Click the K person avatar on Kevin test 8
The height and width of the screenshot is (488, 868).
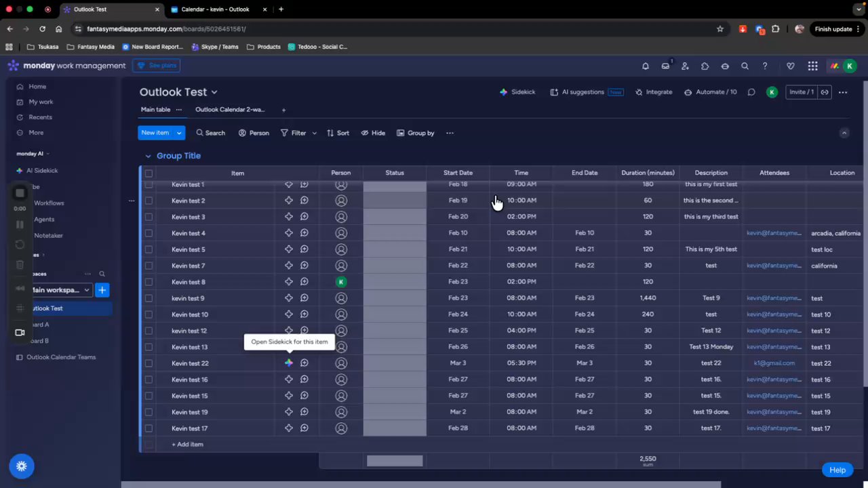tap(341, 282)
